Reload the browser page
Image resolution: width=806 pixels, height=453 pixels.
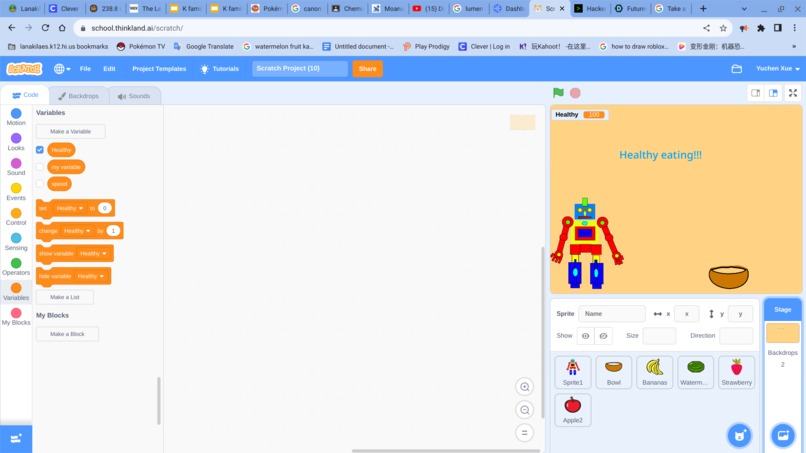tap(45, 28)
